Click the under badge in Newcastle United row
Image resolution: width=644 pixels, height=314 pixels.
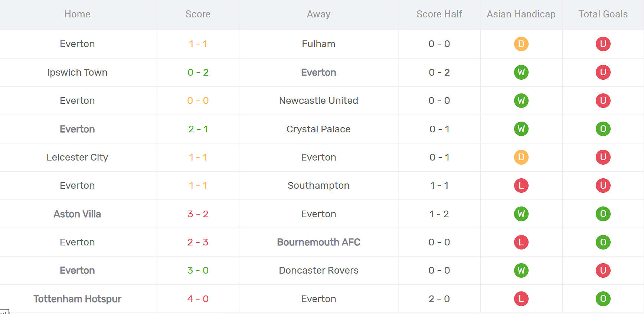pos(603,100)
